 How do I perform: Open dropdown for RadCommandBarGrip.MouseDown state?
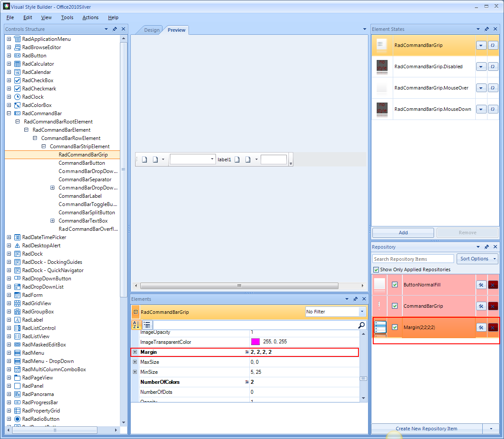[x=481, y=110]
